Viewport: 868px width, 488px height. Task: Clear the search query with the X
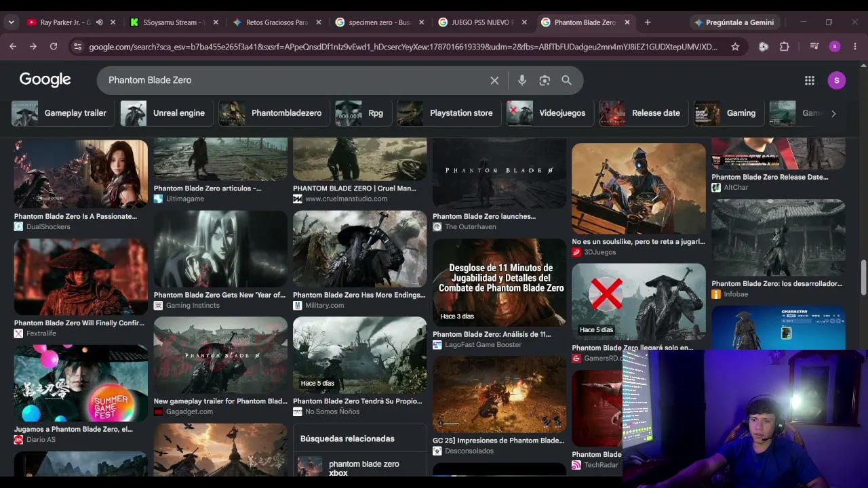click(494, 81)
